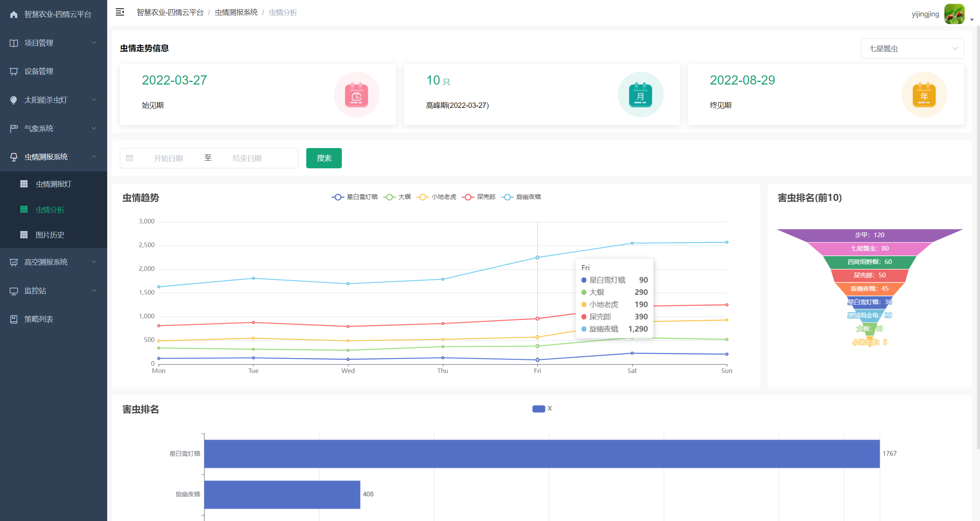Click the 2022-03-27 始见期 date text
This screenshot has height=521, width=980.
[174, 80]
